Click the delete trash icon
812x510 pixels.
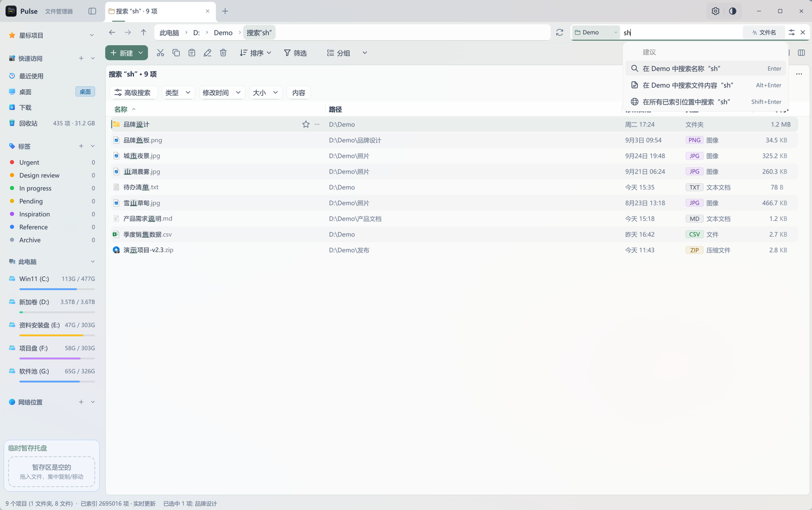(223, 53)
